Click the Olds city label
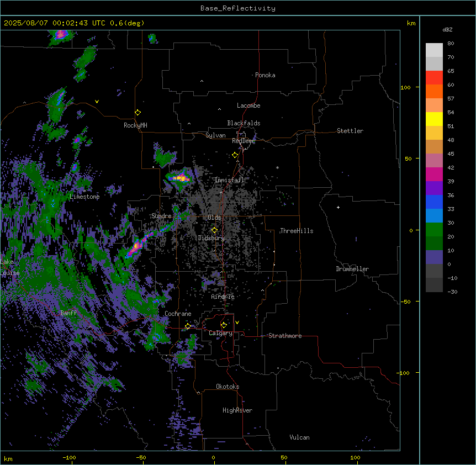The width and height of the screenshot is (476, 465). [214, 218]
